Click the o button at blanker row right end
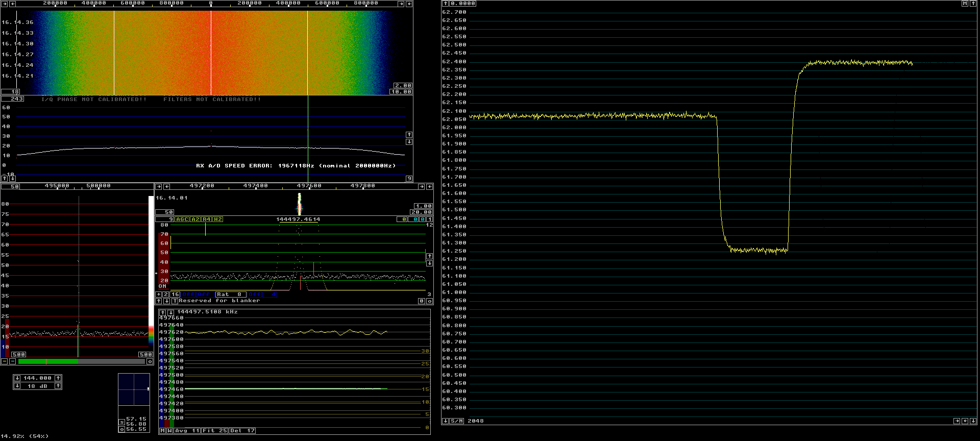The width and height of the screenshot is (980, 441). coord(430,301)
